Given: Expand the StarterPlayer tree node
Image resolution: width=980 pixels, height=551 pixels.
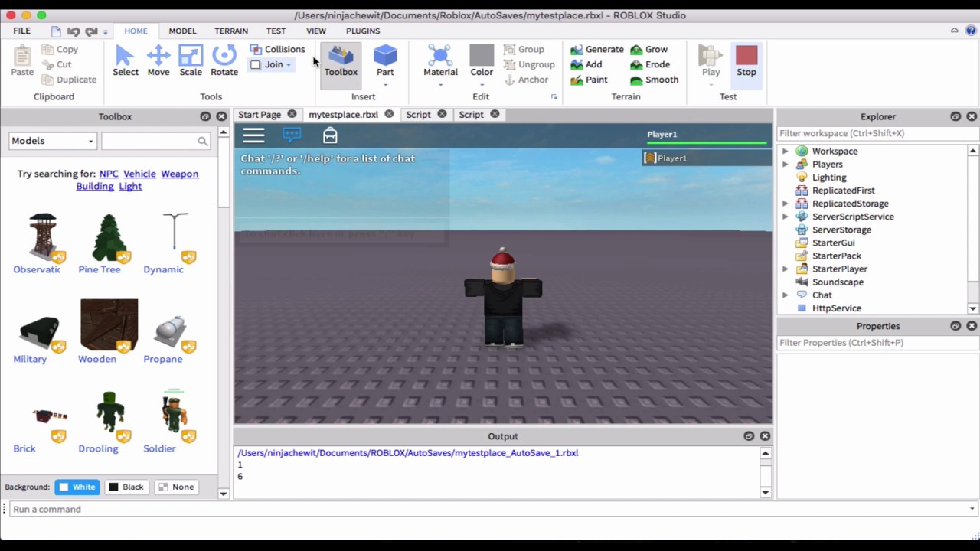Looking at the screenshot, I should click(785, 269).
